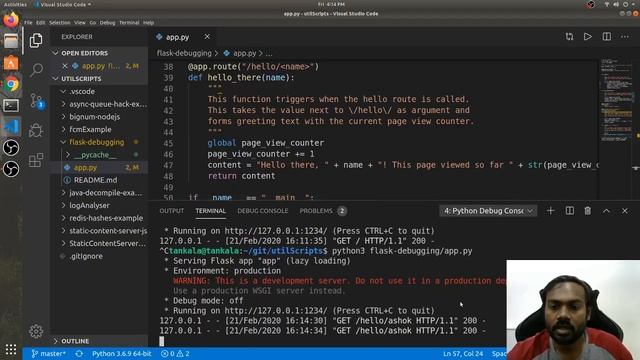
Task: Split the terminal panel
Action: click(x=570, y=211)
